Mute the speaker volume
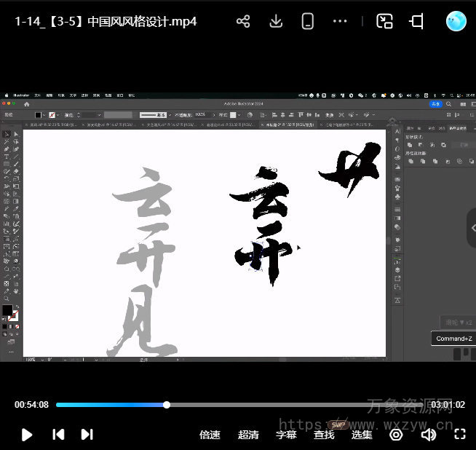The image size is (476, 450). click(429, 435)
